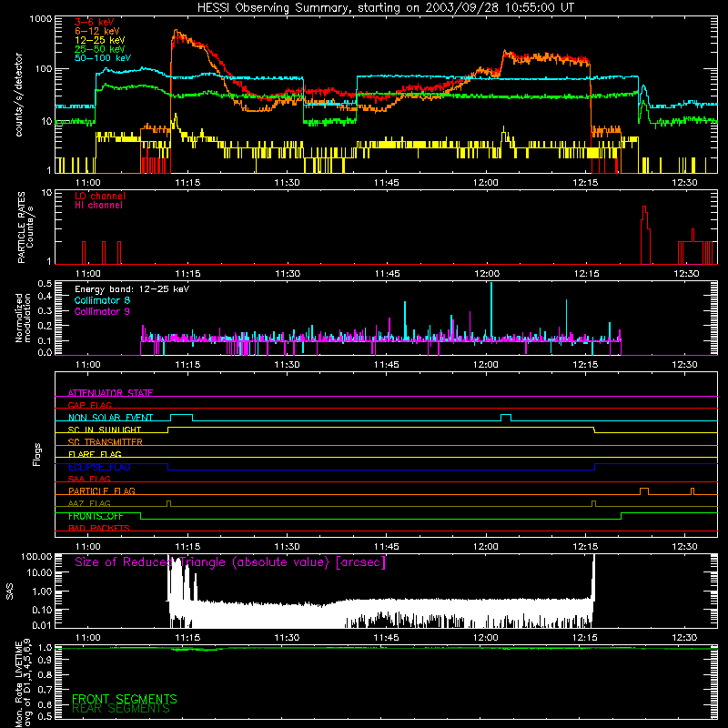Click the 'PARTICLE_FLAG' flag label
The width and height of the screenshot is (728, 728).
102,490
